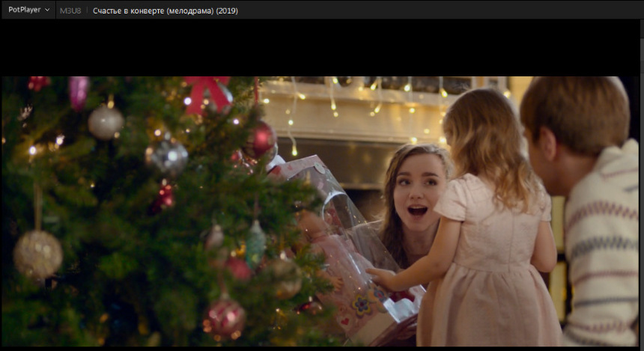Click the title 'Счастье в конверте (мелодрама) (2019)'
The height and width of the screenshot is (351, 644).
point(165,10)
